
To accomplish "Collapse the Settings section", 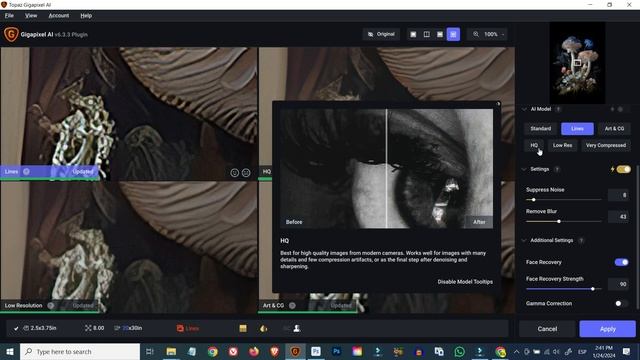I will (524, 169).
